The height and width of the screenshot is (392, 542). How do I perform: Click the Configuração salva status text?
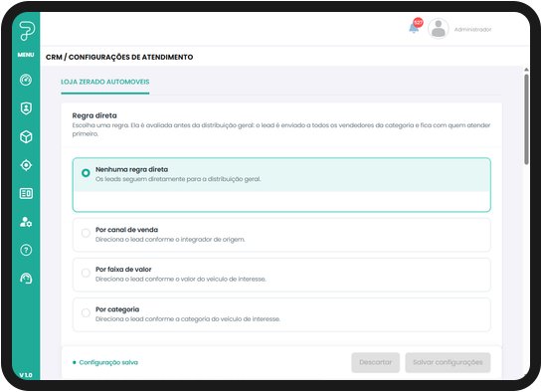click(108, 362)
